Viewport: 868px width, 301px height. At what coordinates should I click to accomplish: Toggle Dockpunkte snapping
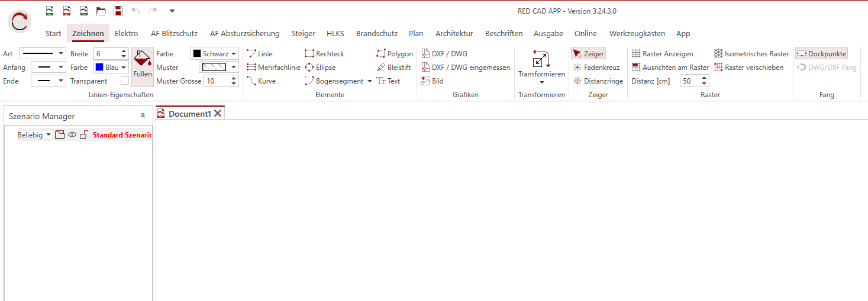[x=821, y=54]
